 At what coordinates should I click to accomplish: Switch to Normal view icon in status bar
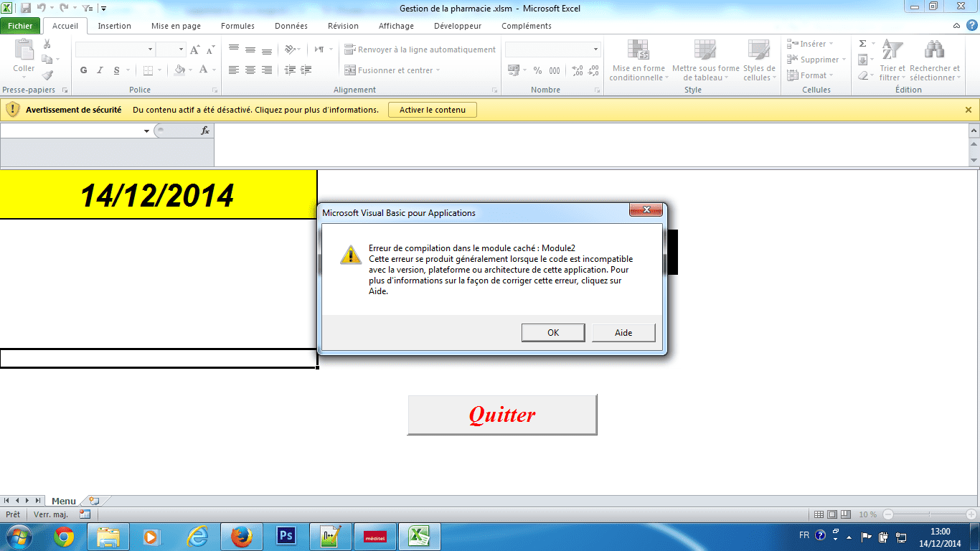click(x=819, y=514)
